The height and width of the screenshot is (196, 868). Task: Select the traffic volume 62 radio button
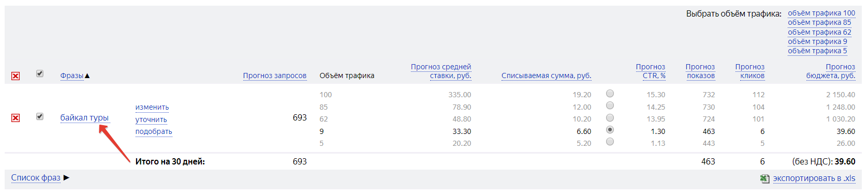[610, 117]
